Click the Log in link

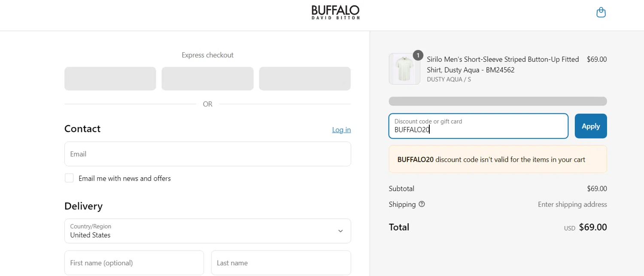click(x=341, y=130)
